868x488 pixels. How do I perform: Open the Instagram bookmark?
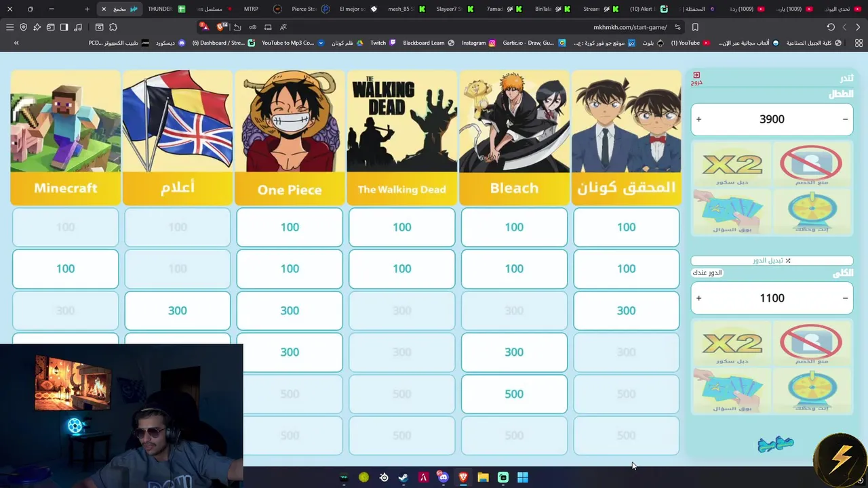point(479,43)
